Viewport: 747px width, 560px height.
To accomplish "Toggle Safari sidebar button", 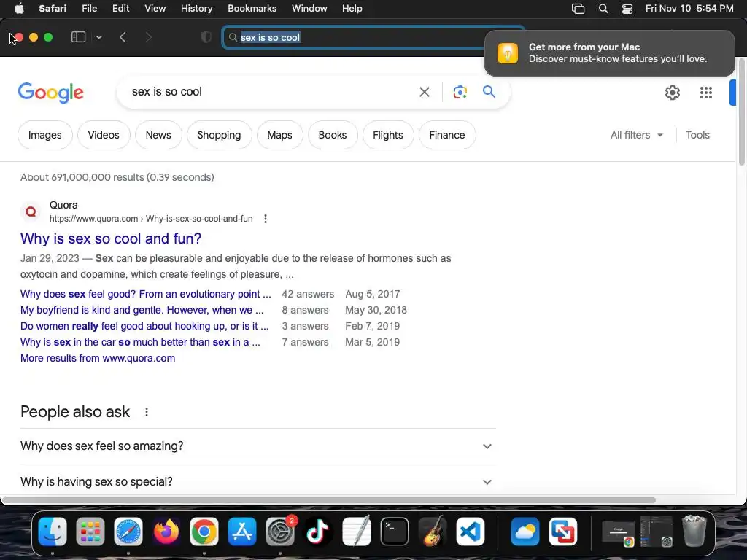I will click(78, 37).
